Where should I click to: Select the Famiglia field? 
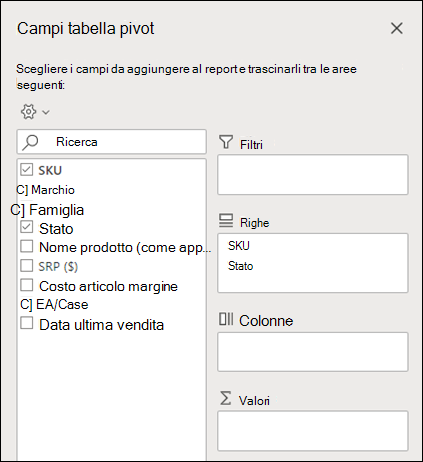click(47, 210)
